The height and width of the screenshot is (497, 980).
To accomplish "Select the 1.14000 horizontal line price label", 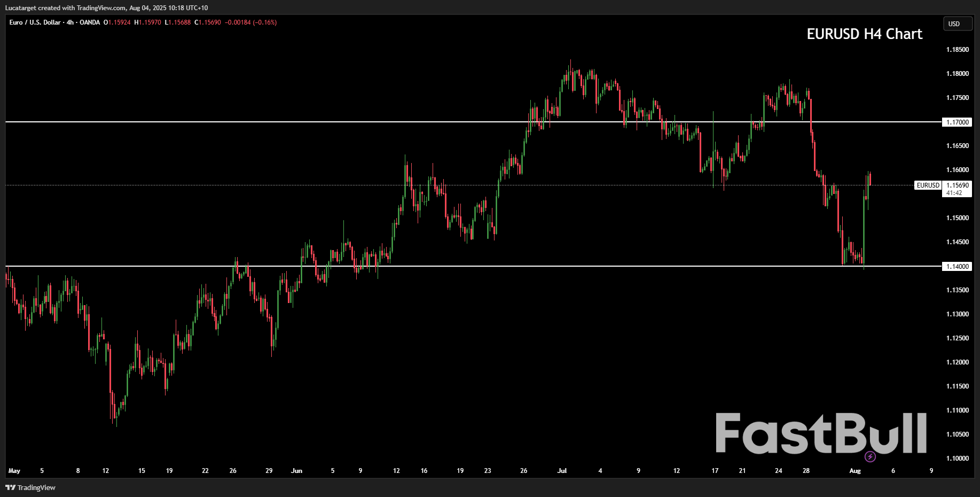I will (x=957, y=267).
